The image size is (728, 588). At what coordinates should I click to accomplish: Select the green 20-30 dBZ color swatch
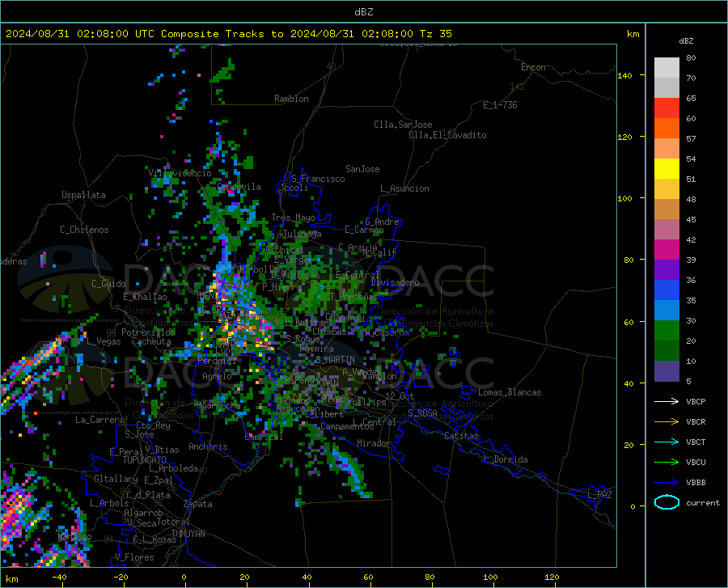click(x=667, y=331)
